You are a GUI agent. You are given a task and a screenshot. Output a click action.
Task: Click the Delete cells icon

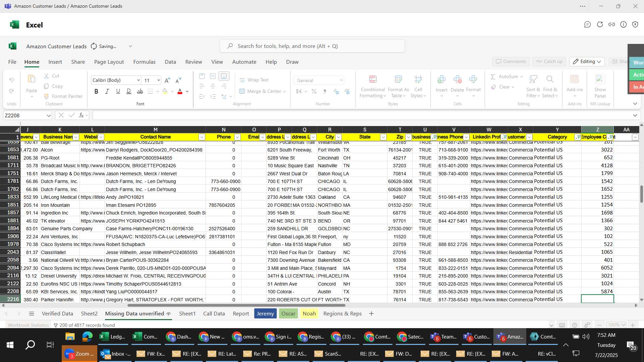pos(457,79)
